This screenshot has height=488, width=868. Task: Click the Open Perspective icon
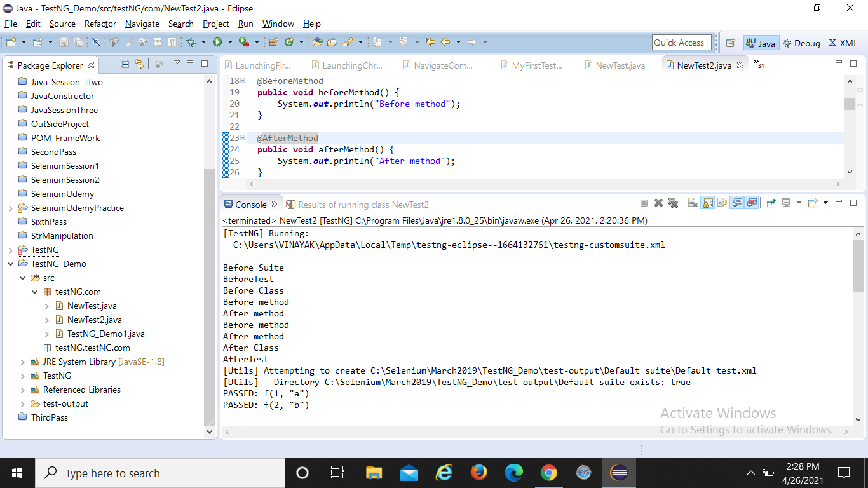click(730, 43)
